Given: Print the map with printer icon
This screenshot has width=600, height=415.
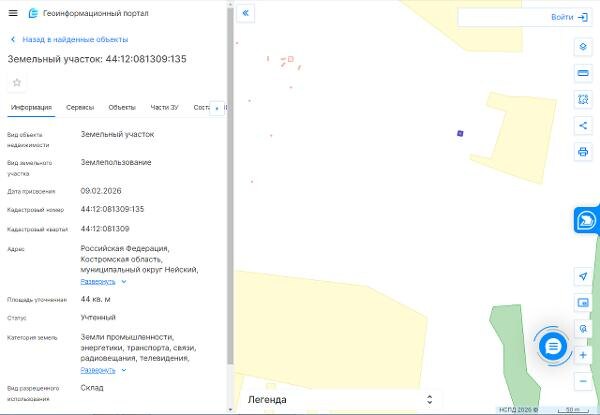Looking at the screenshot, I should tap(583, 152).
